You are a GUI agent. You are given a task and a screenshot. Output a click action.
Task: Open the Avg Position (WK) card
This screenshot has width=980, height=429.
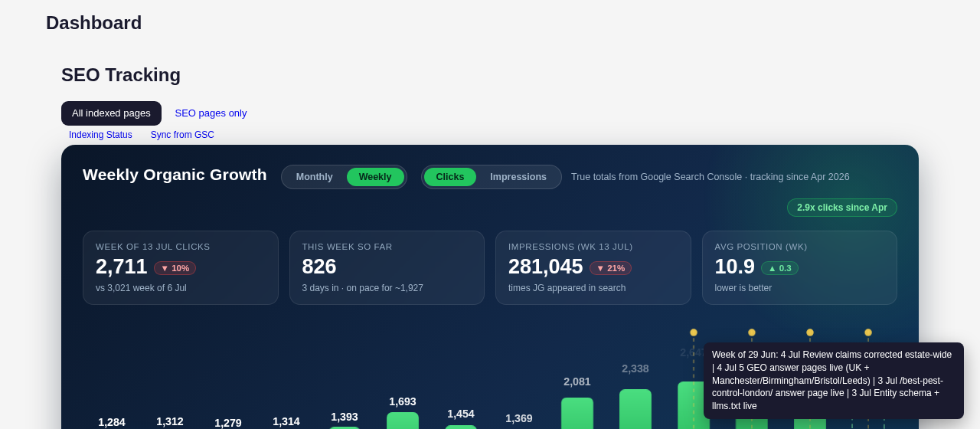(x=799, y=268)
